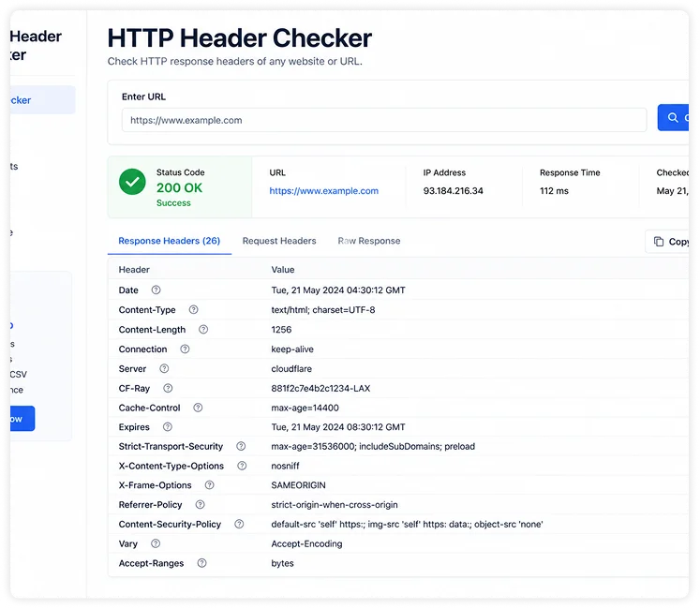Click the CF-Ray value 881f2c7e4b2c1234-LAX
Image resolution: width=700 pixels, height=609 pixels.
(320, 389)
